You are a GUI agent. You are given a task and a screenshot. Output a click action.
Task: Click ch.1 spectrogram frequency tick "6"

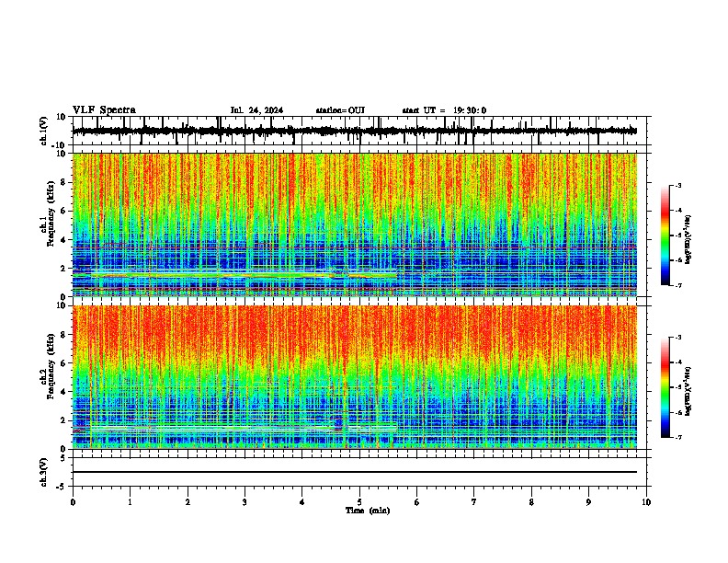click(x=63, y=211)
